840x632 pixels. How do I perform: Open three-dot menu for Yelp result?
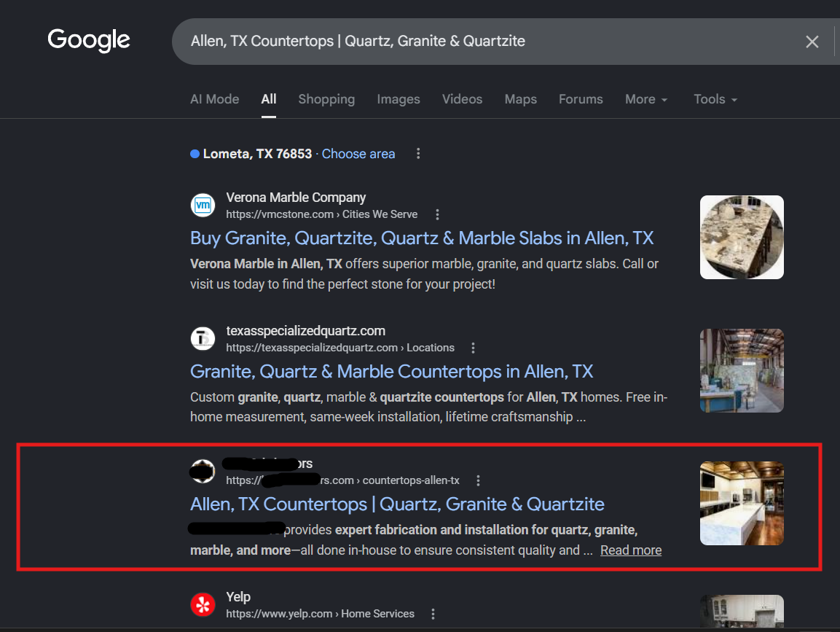click(x=433, y=614)
